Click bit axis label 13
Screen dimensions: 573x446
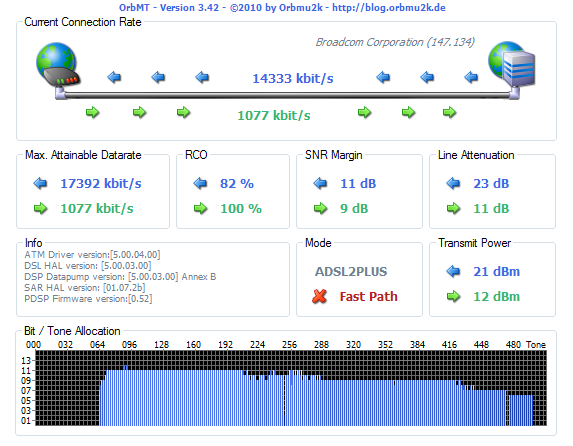[26, 361]
